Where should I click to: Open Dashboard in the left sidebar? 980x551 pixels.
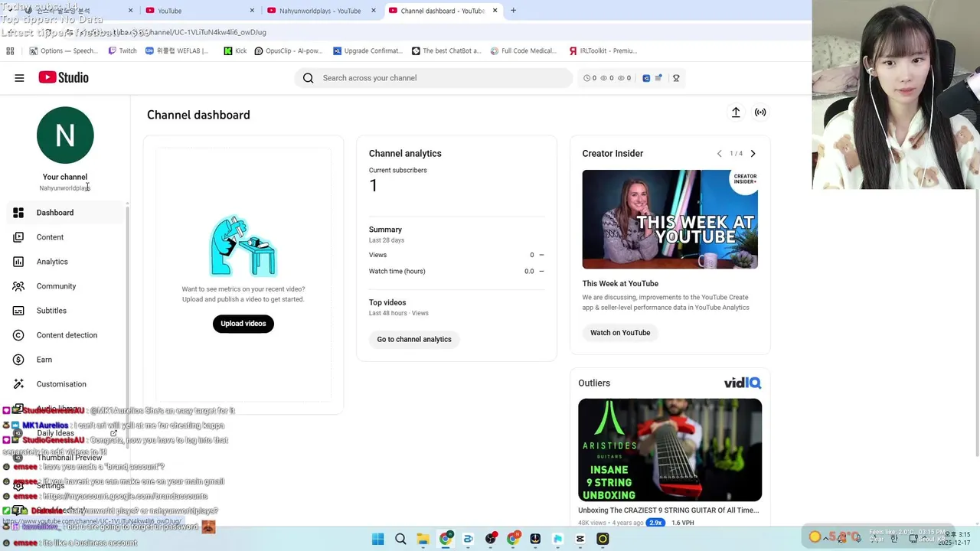point(65,213)
